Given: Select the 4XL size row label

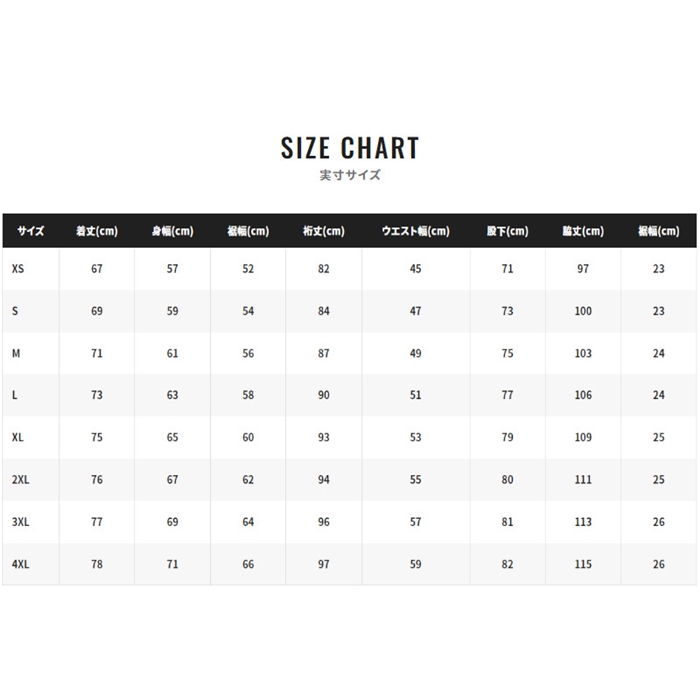Looking at the screenshot, I should pyautogui.click(x=20, y=564).
